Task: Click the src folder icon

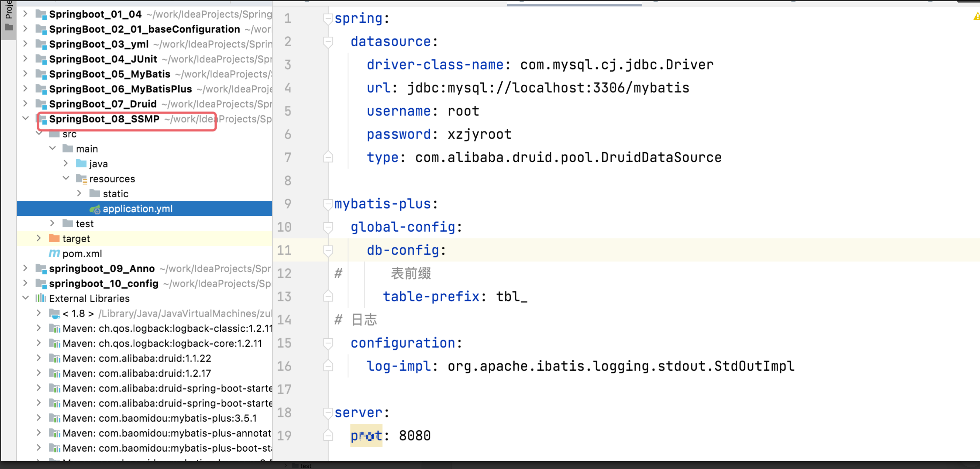Action: pos(54,134)
